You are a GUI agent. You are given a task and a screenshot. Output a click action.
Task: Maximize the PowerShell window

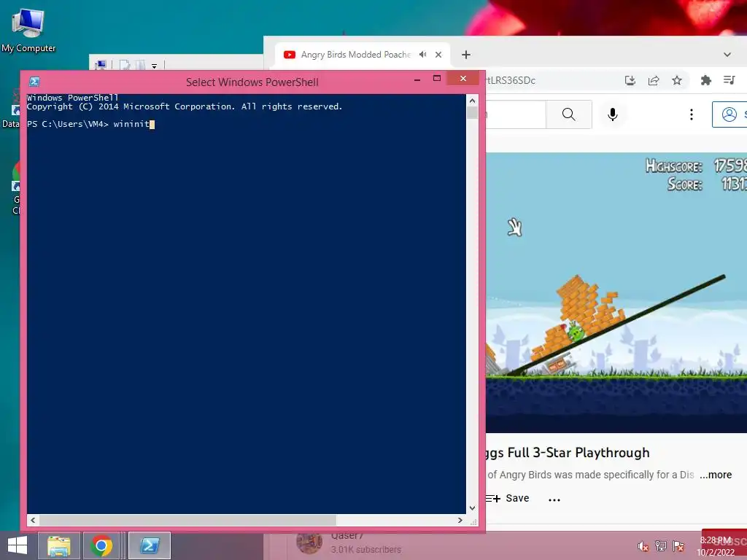point(437,79)
